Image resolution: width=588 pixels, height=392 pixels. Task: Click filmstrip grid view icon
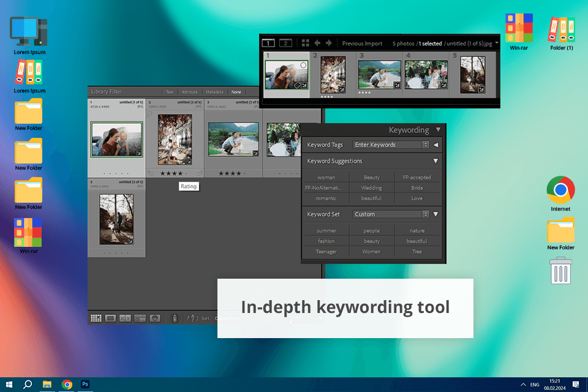coord(305,43)
